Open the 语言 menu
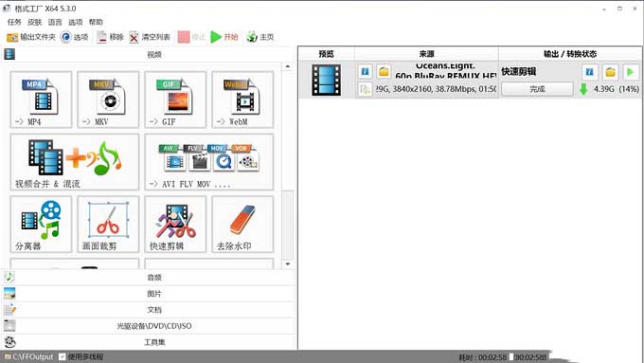644x363 pixels. [x=55, y=22]
